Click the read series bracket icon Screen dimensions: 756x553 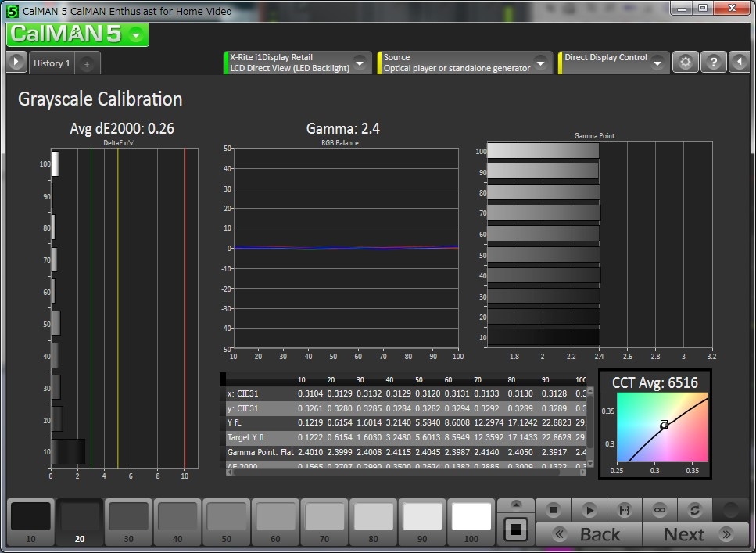(x=625, y=510)
